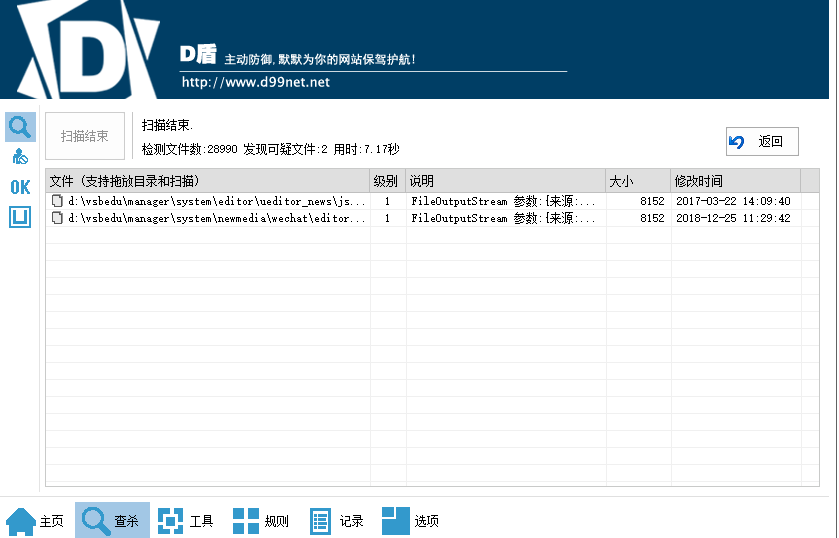
Task: Click the OK icon in left sidebar
Action: [20, 187]
